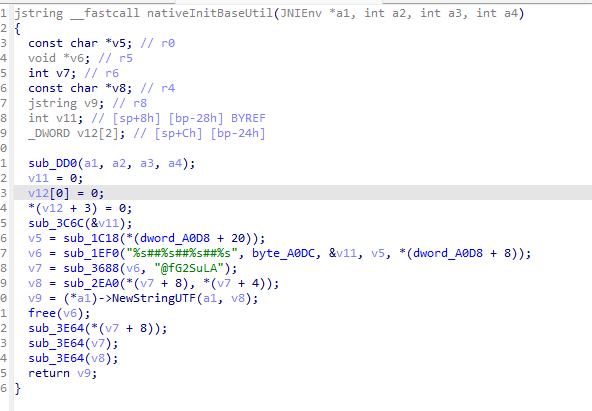
Task: Click the nativeInitBaseUtil function name
Action: 210,13
